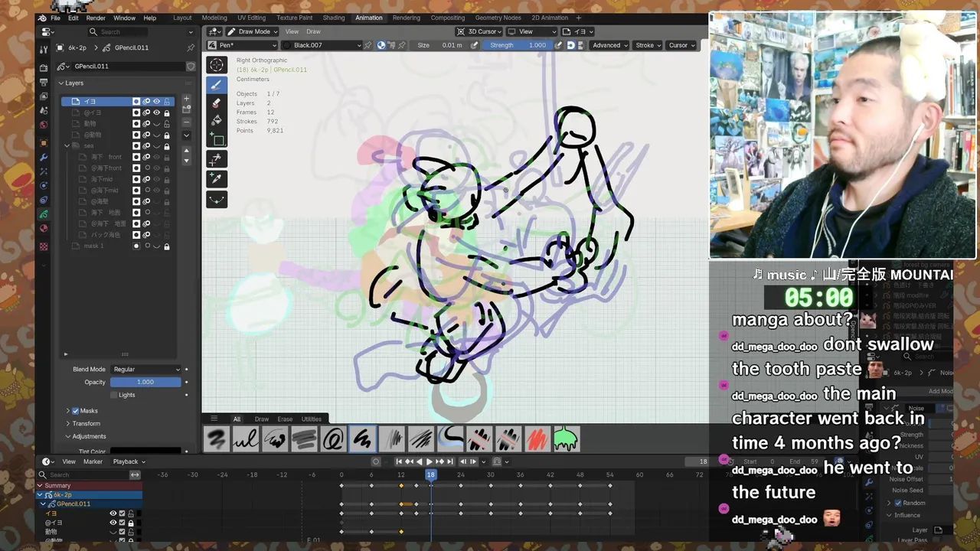
Task: Select the Fill bucket tool
Action: click(x=217, y=121)
